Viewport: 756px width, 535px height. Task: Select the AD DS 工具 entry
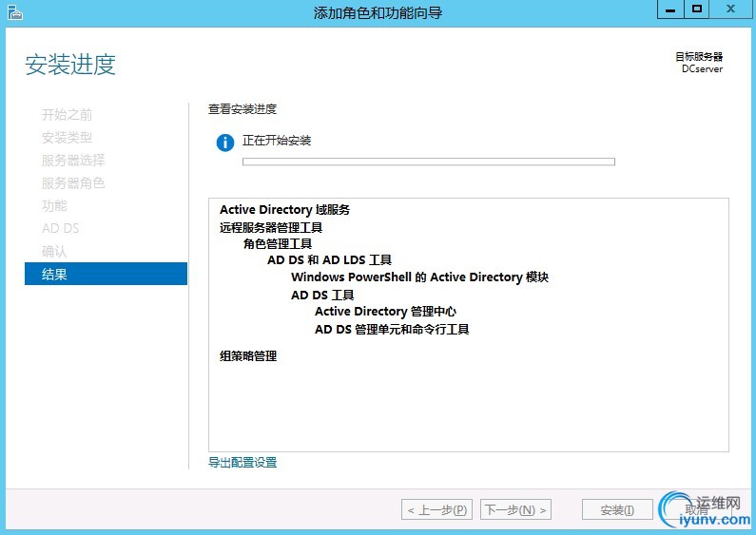[322, 295]
